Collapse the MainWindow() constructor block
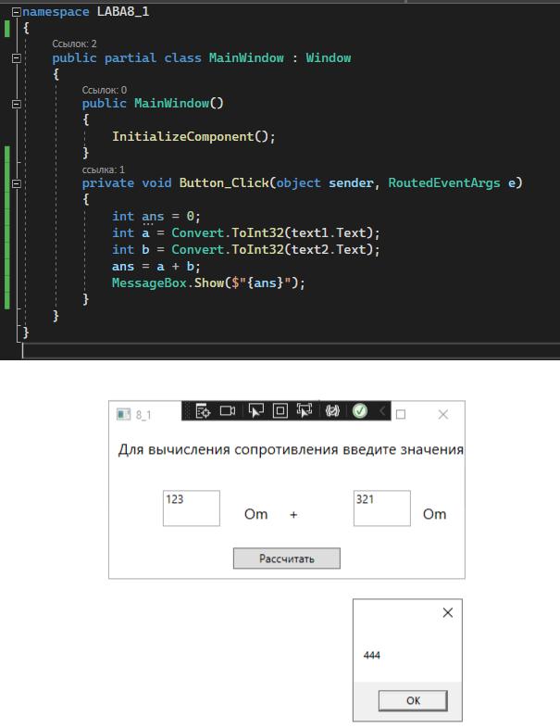The image size is (560, 728). (17, 104)
